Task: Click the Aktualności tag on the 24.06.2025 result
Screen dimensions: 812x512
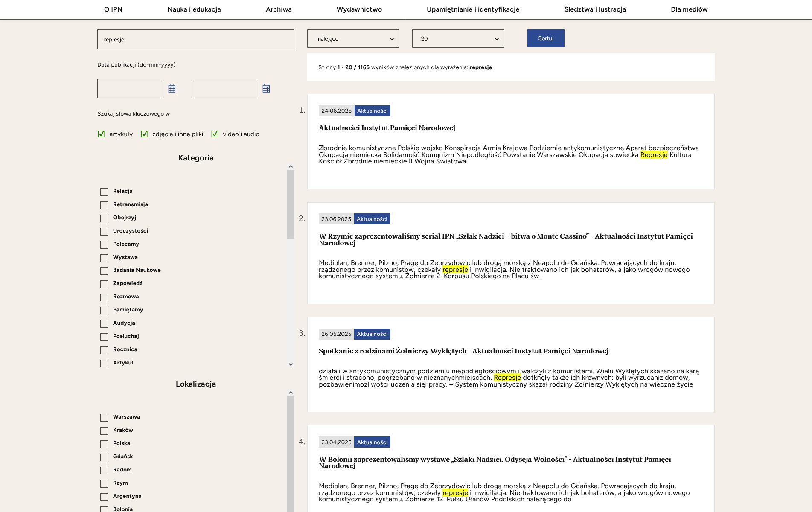Action: pyautogui.click(x=372, y=111)
